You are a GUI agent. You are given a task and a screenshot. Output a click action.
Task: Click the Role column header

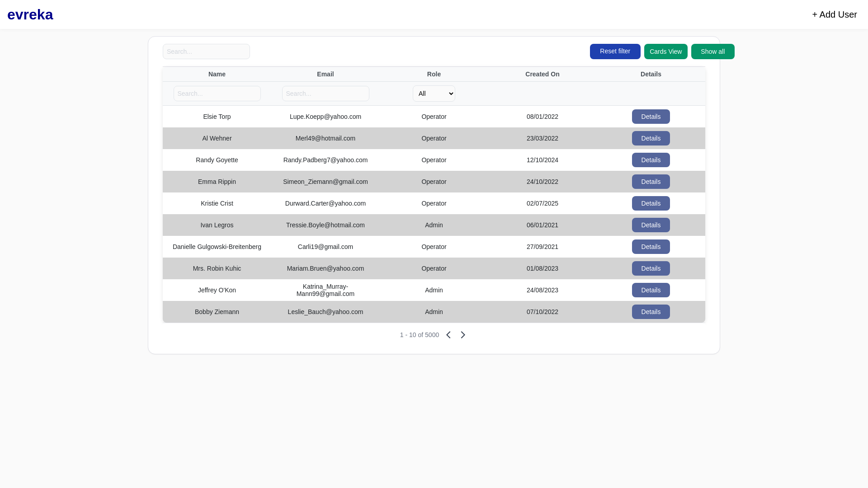[x=434, y=74]
